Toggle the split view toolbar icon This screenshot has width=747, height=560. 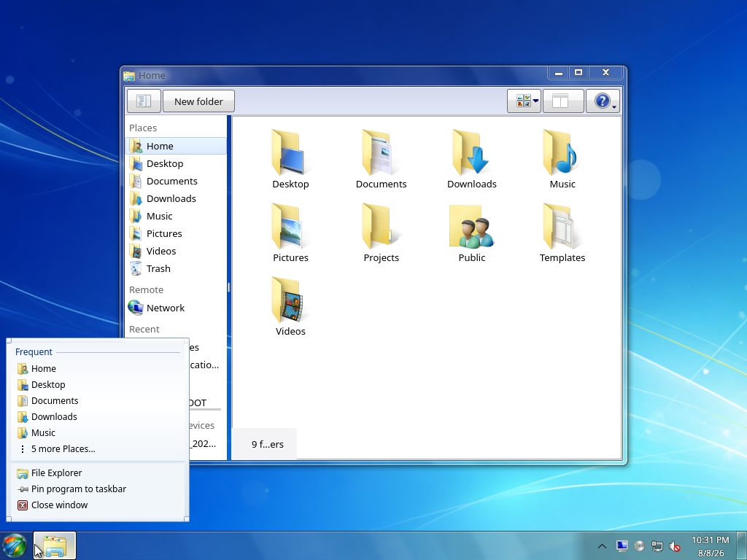click(x=563, y=101)
